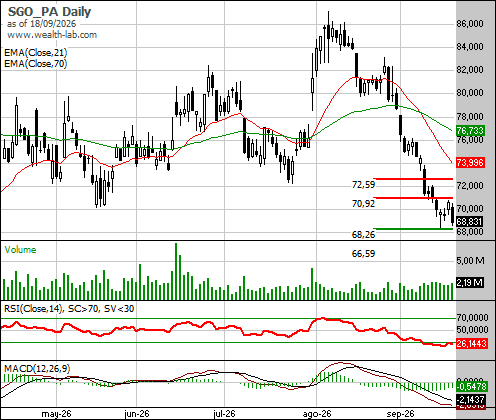
Task: Click the black 68,831 last price tag
Action: coord(469,221)
